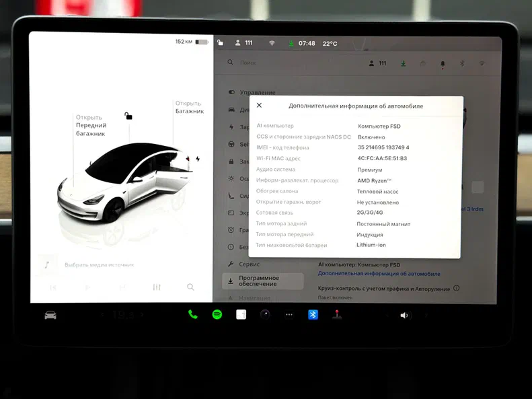
Task: Select Компьютер FSD value in dialog
Action: point(379,126)
